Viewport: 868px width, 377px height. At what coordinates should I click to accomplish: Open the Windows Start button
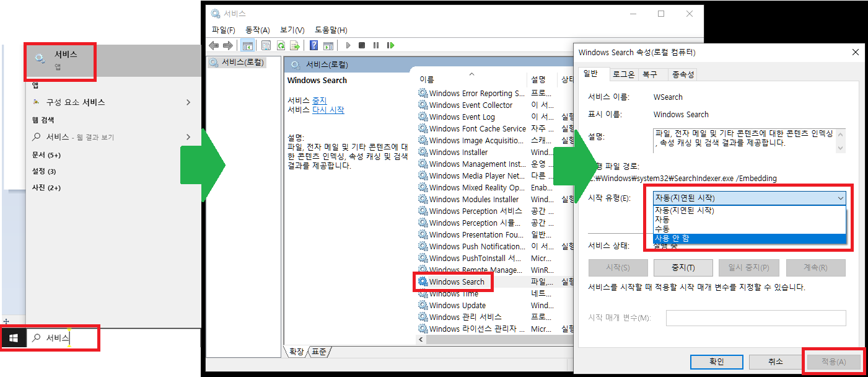(x=13, y=338)
